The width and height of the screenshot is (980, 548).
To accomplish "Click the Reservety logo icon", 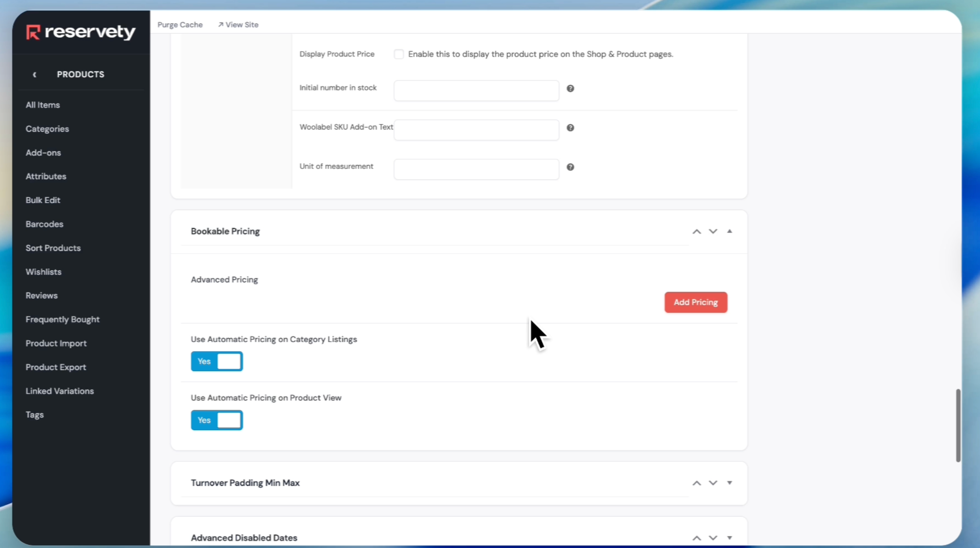I will pyautogui.click(x=33, y=32).
